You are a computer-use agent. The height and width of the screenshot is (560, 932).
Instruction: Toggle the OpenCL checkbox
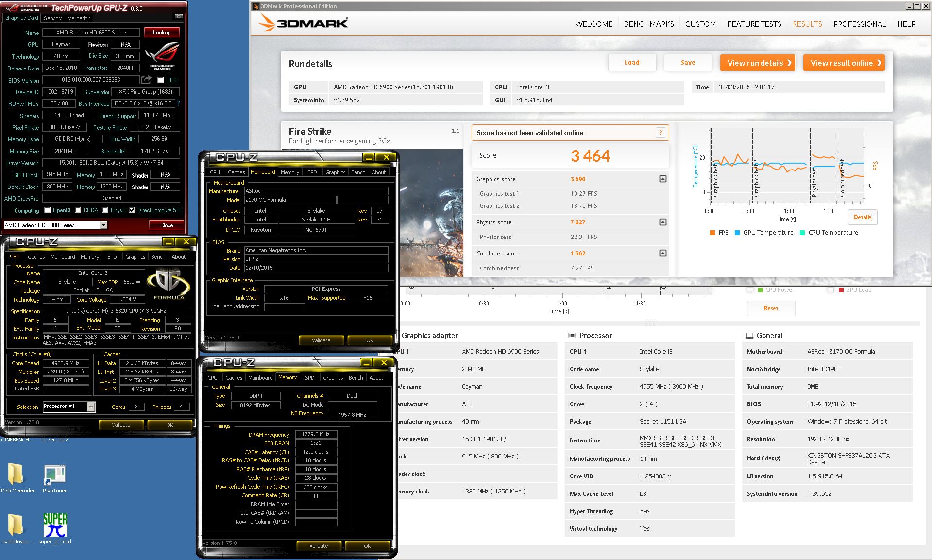pyautogui.click(x=48, y=210)
